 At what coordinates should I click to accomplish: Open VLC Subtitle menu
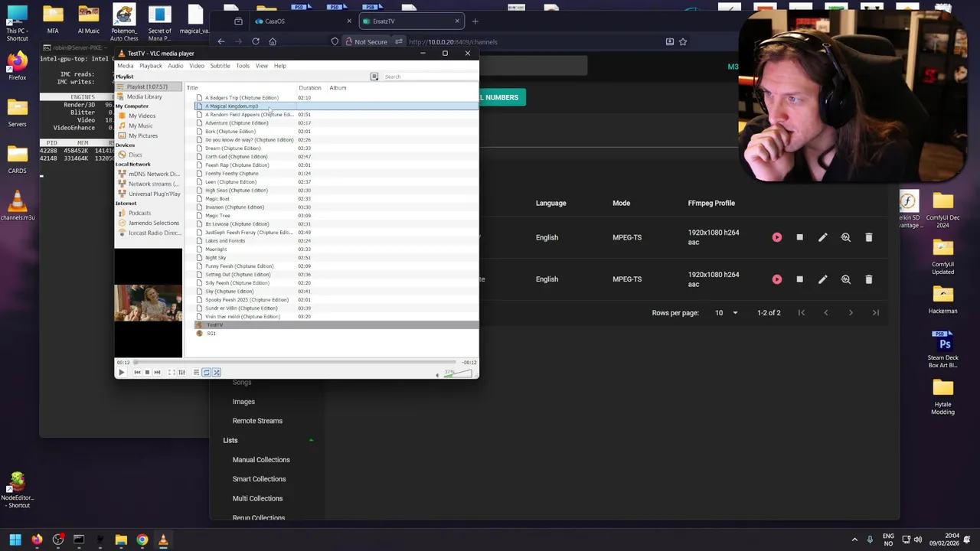coord(220,66)
